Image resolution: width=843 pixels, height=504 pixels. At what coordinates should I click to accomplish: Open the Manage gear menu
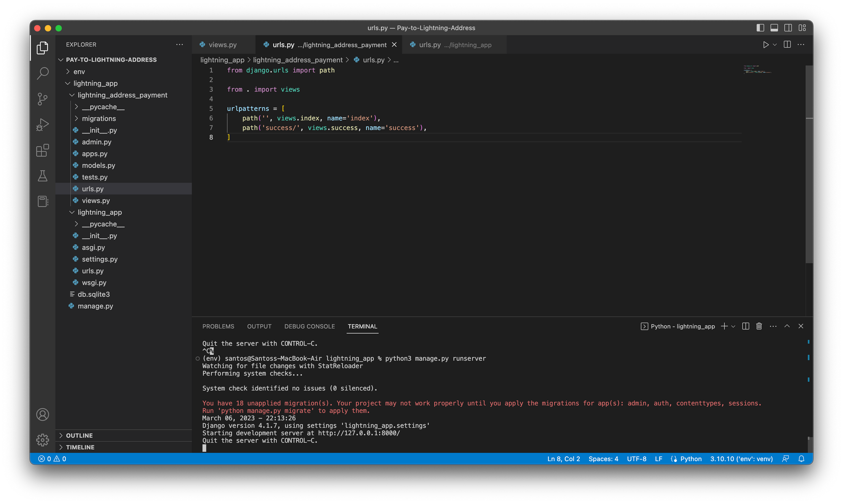click(43, 440)
